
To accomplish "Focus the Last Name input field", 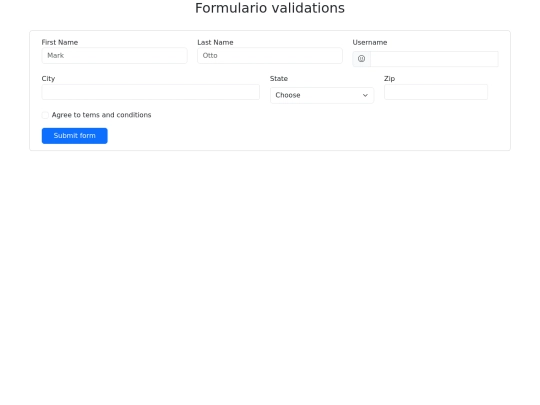I will click(x=270, y=55).
